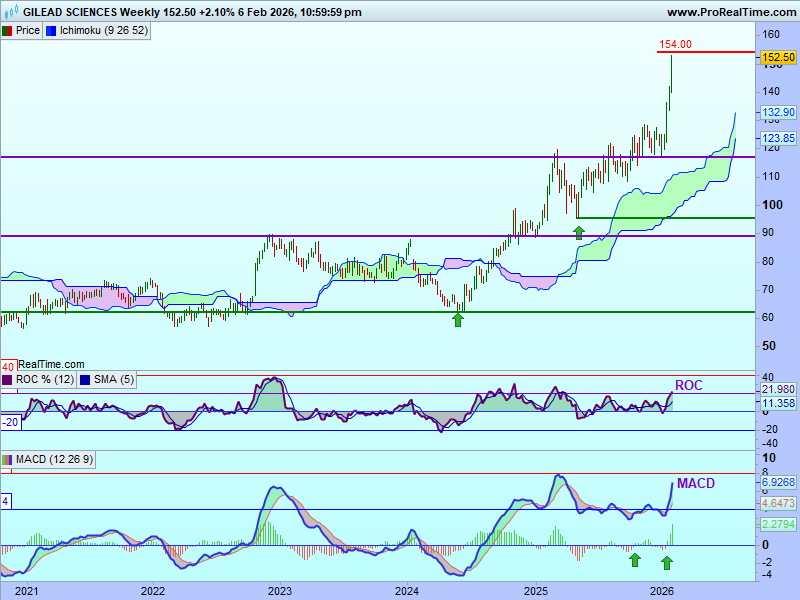Select the 2025 label on time axis
Viewport: 800px width, 600px height.
[x=535, y=591]
